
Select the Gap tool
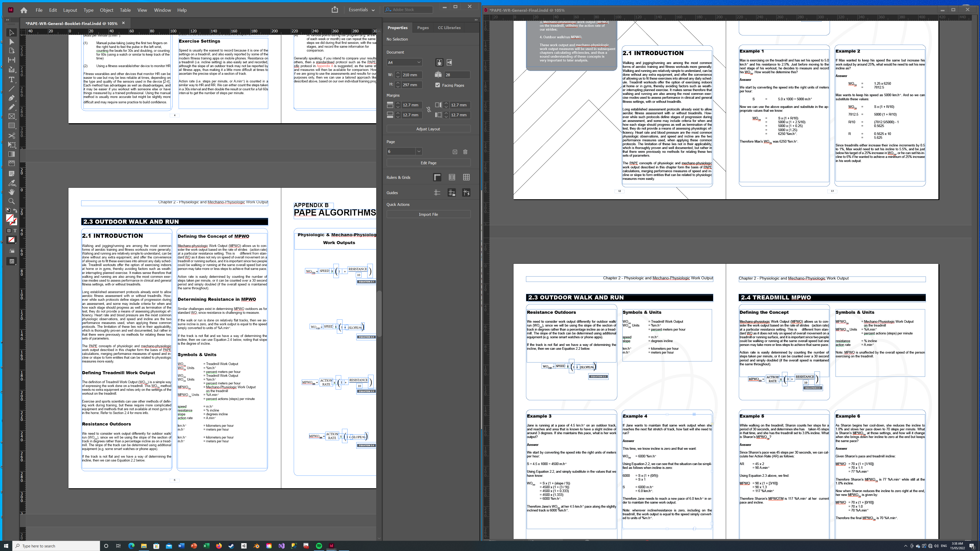pos(11,60)
